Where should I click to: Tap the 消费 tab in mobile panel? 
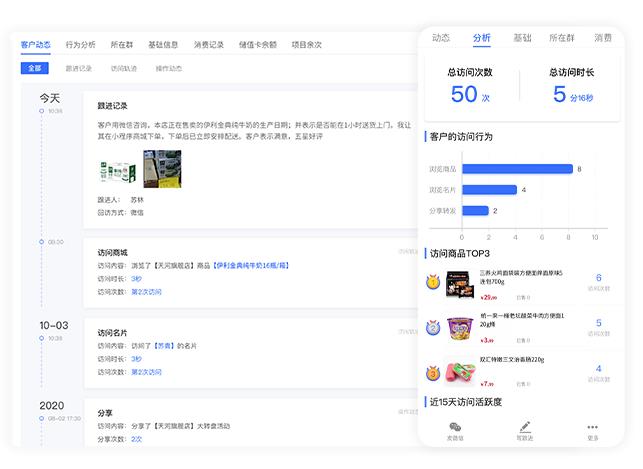tap(603, 38)
